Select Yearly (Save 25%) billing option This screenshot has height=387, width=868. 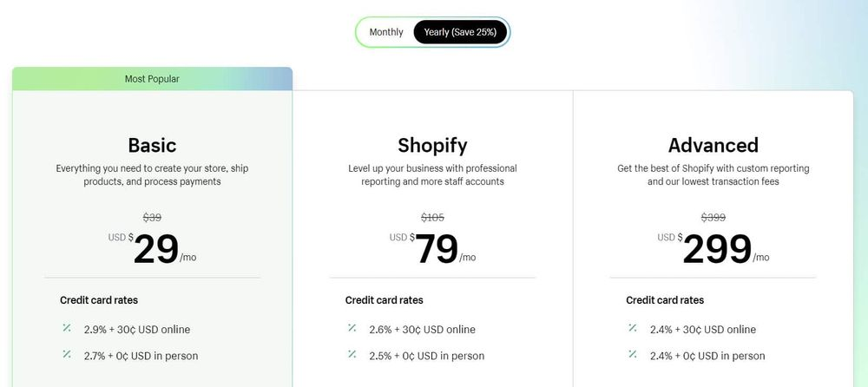(460, 32)
